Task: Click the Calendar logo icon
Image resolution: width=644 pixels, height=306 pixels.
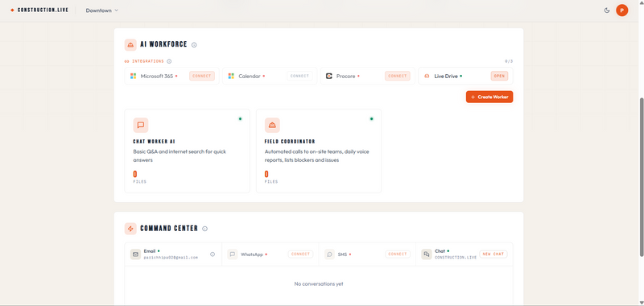Action: coord(231,76)
